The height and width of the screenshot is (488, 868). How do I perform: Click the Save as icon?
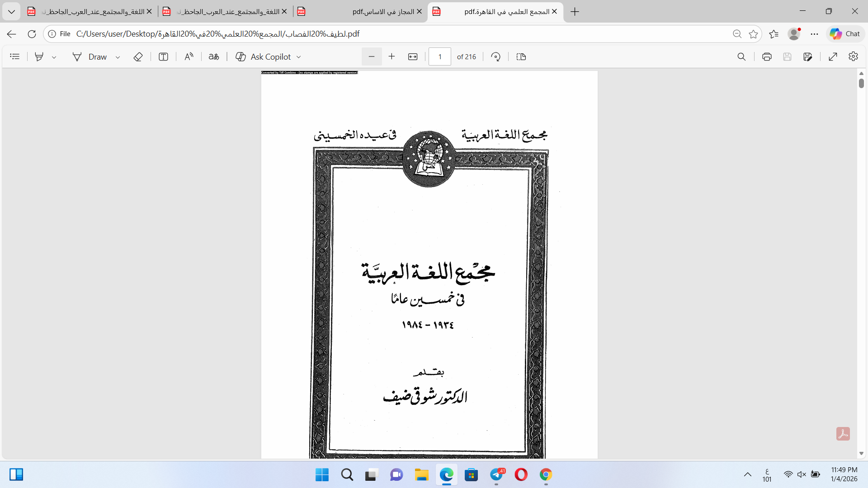(808, 56)
